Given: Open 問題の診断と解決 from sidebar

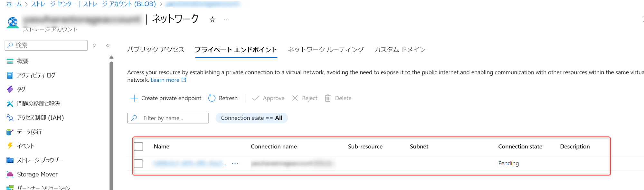Looking at the screenshot, I should tap(38, 104).
